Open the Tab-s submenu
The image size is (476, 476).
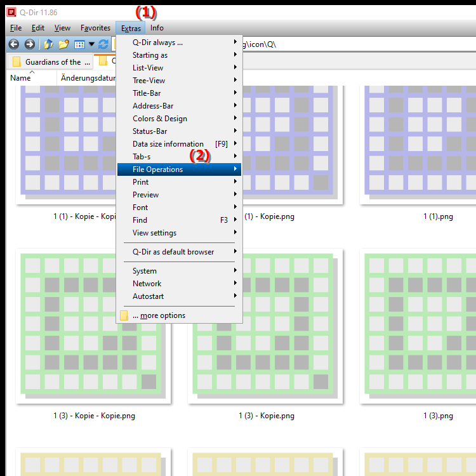(179, 157)
